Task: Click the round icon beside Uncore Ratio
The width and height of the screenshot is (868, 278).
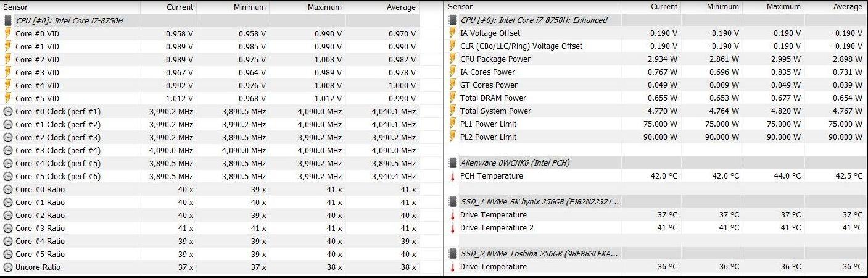Action: tap(8, 267)
